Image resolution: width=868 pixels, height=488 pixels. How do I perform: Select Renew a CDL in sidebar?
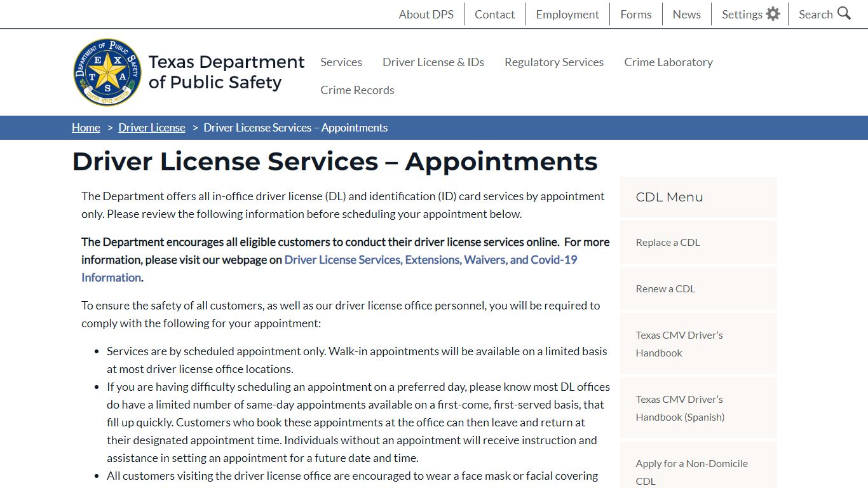pos(698,288)
